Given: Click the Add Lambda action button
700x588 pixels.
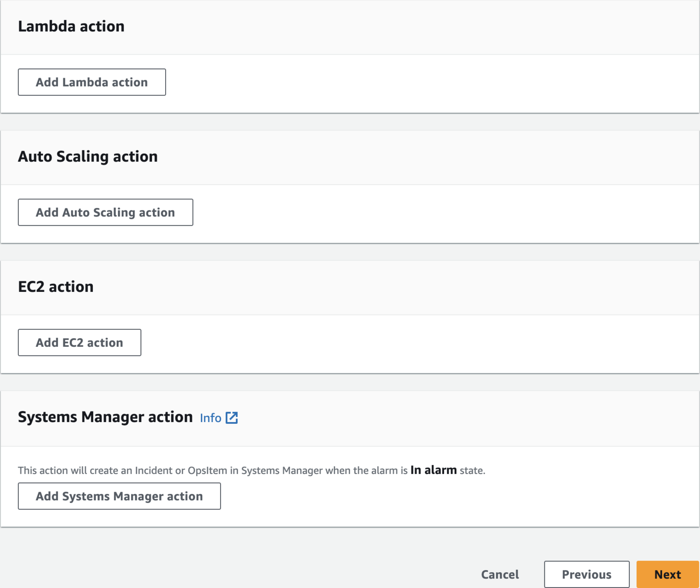Looking at the screenshot, I should [92, 82].
